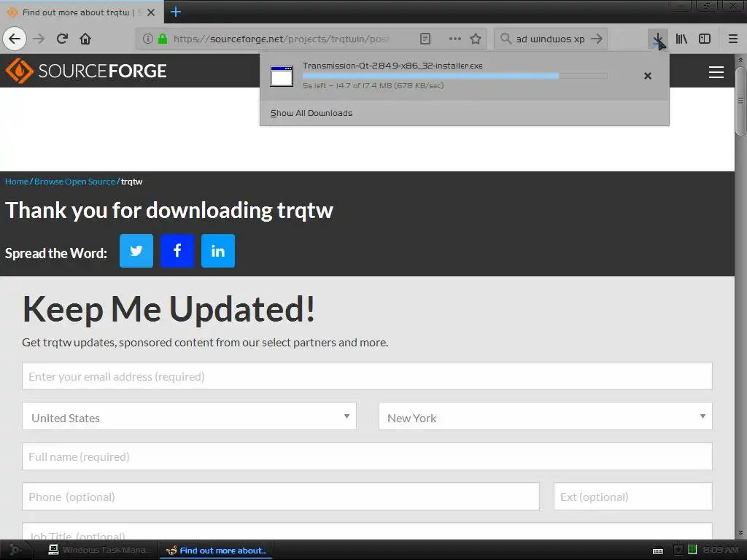Open the Firefox hamburger menu

(x=732, y=39)
